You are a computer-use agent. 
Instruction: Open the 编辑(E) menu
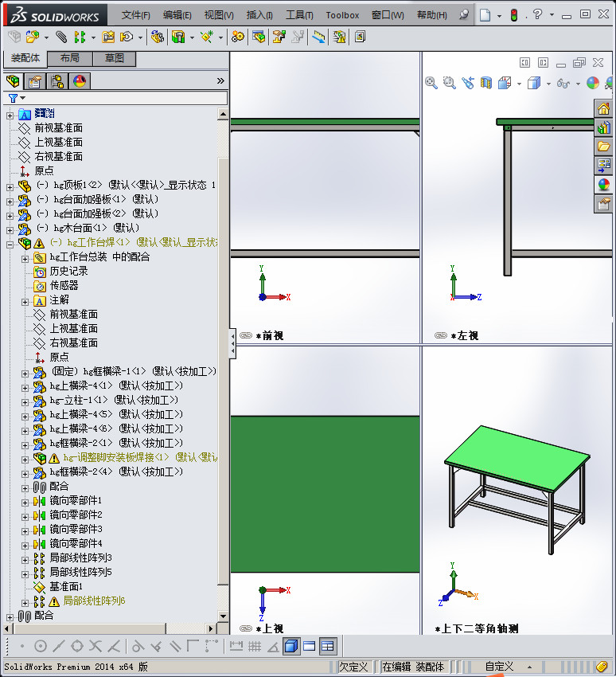coord(177,15)
